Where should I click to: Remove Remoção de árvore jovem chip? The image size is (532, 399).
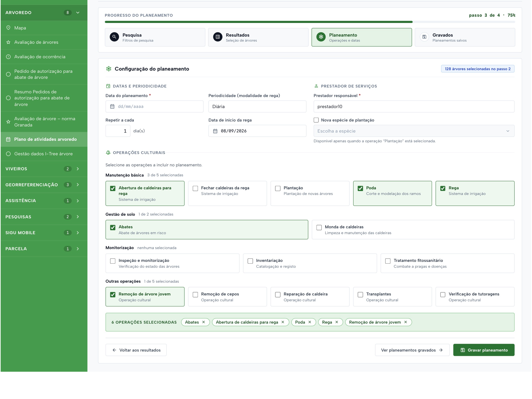pyautogui.click(x=405, y=322)
